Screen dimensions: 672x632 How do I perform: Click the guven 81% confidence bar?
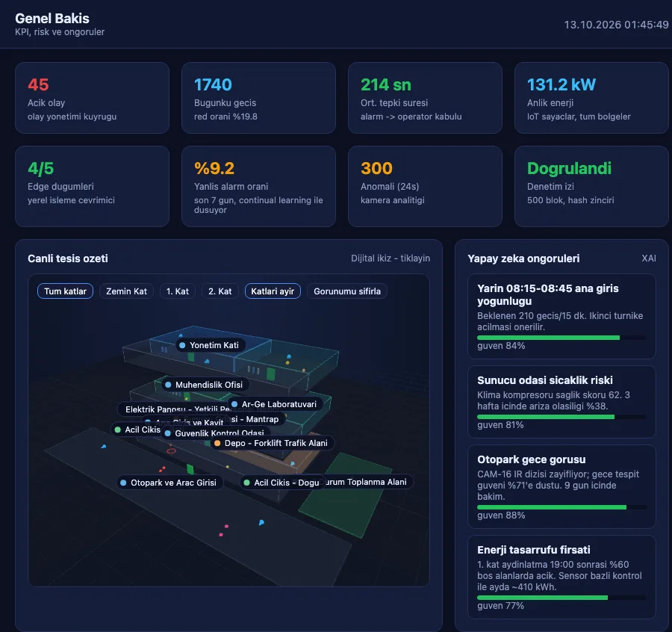pos(561,417)
